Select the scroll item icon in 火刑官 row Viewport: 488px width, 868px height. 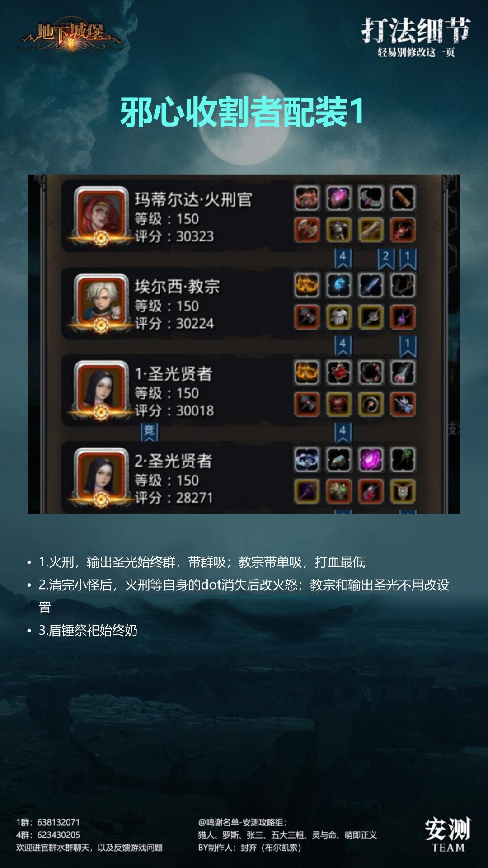(403, 198)
